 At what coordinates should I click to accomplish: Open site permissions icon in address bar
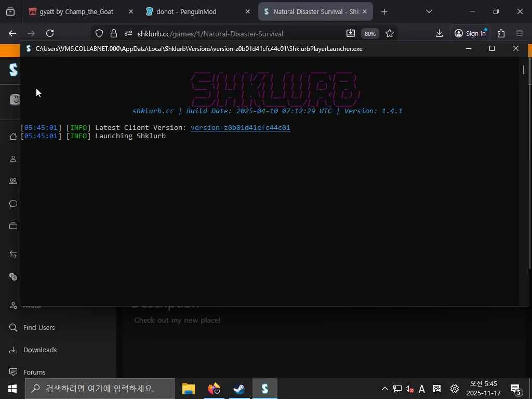click(128, 33)
